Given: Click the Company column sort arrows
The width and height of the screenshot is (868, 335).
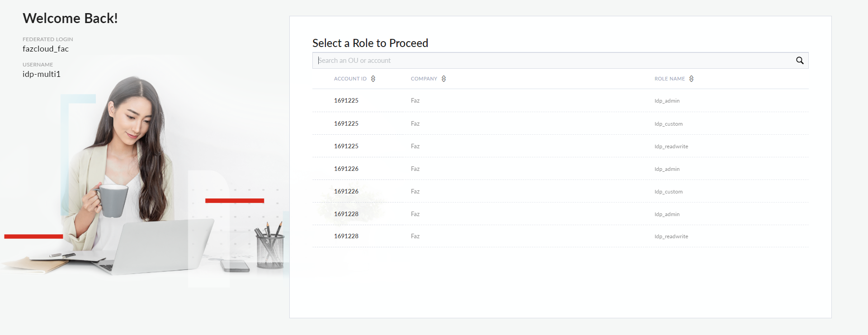Looking at the screenshot, I should pyautogui.click(x=443, y=79).
